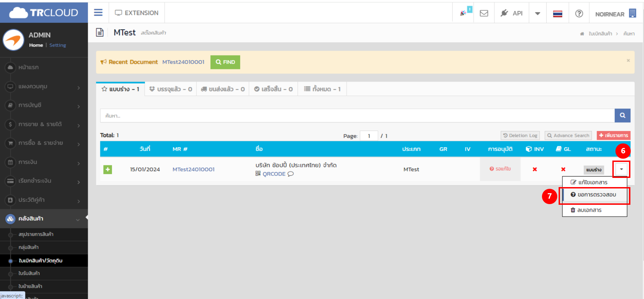Open the Setting link under ADMIN

57,45
